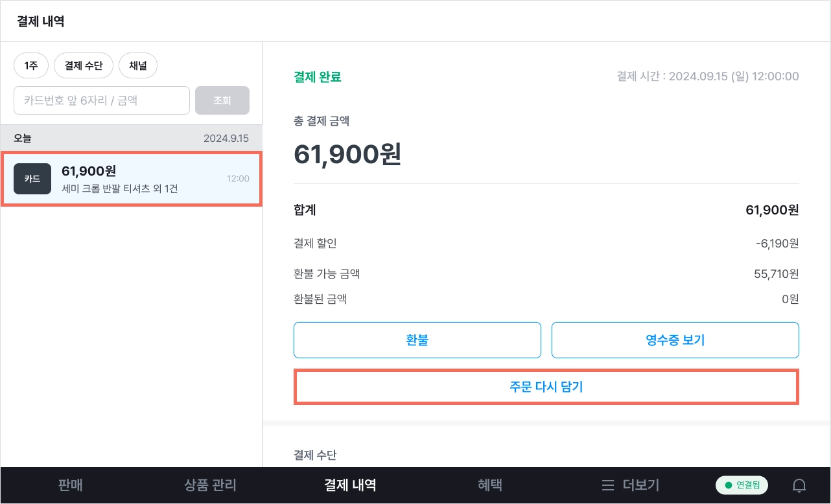
Task: Open the 1주 period filter
Action: tap(31, 65)
